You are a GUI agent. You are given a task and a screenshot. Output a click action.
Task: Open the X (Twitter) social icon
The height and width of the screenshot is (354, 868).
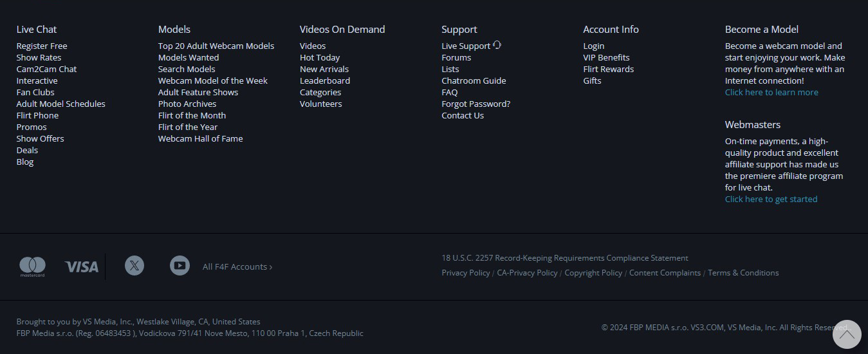(x=134, y=265)
